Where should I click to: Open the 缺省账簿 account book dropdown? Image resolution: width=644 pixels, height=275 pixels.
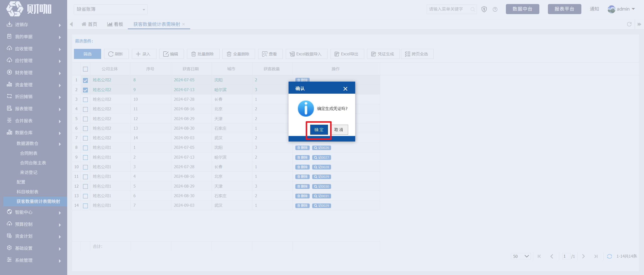point(111,9)
